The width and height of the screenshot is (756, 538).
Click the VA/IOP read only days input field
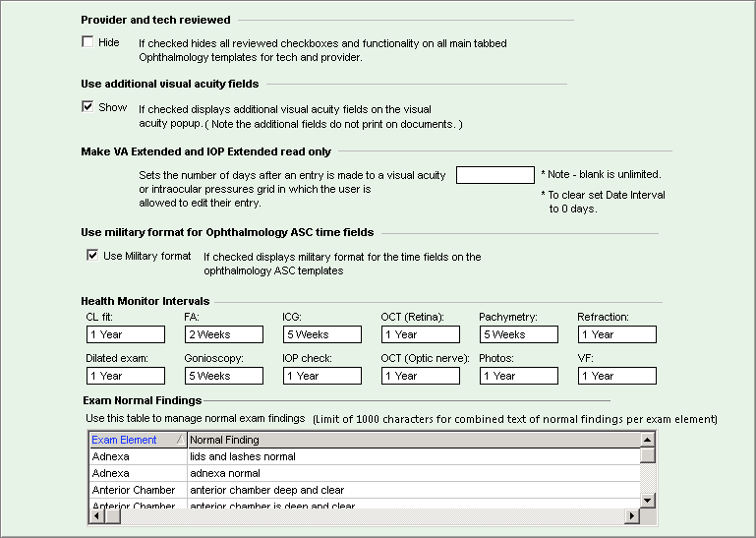point(495,175)
